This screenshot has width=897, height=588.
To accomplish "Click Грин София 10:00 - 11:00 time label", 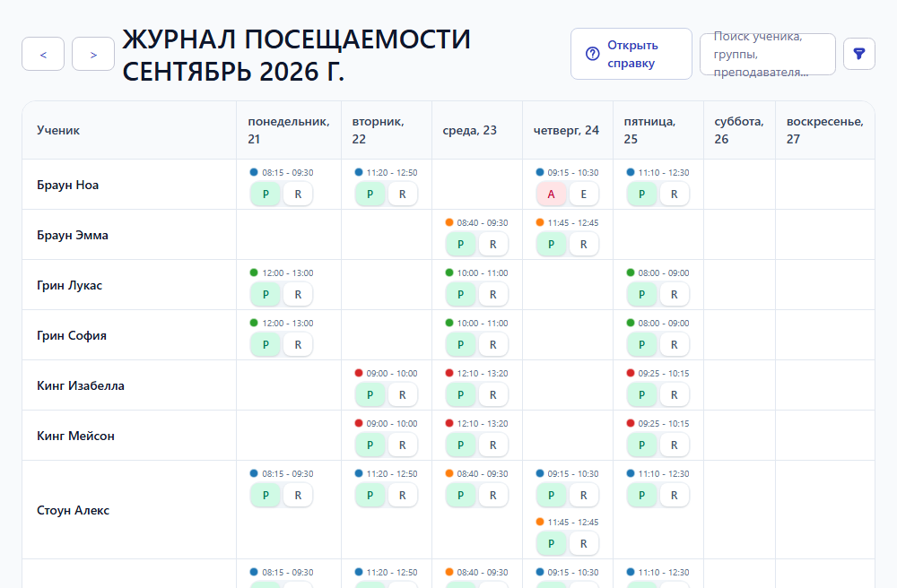I will [x=483, y=324].
